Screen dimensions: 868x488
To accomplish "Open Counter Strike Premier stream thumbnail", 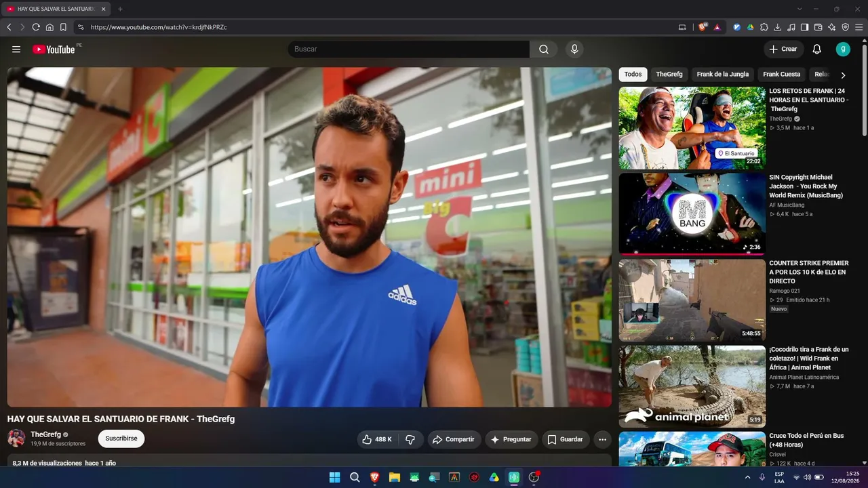I will coord(692,300).
